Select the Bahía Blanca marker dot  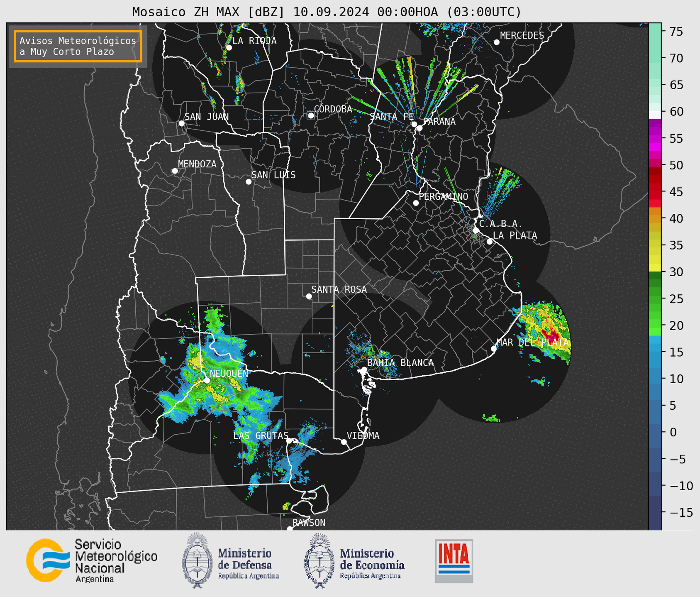364,369
